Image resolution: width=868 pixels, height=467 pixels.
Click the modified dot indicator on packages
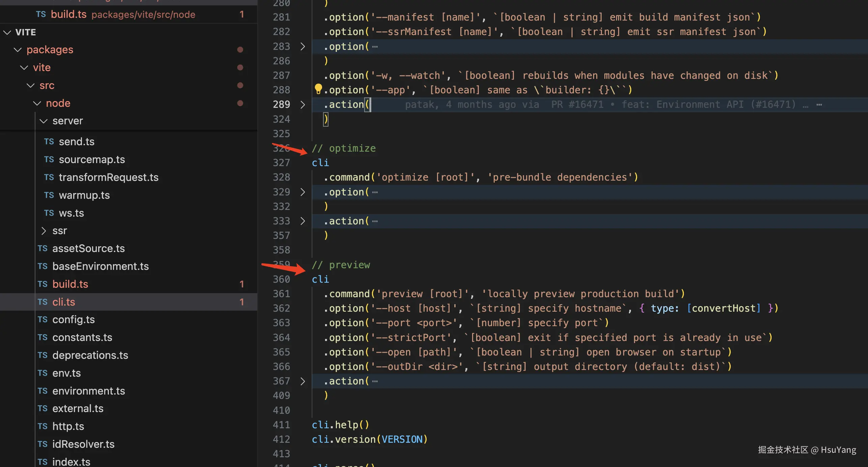point(240,50)
